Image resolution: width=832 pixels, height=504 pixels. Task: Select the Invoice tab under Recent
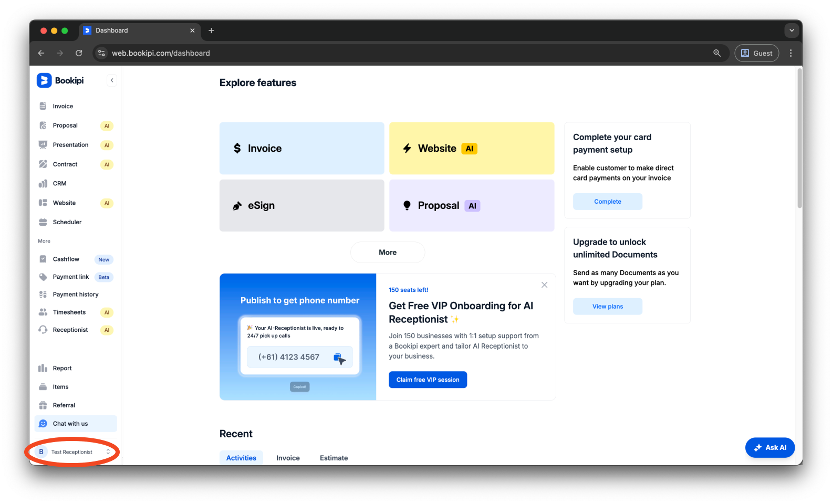coord(288,458)
